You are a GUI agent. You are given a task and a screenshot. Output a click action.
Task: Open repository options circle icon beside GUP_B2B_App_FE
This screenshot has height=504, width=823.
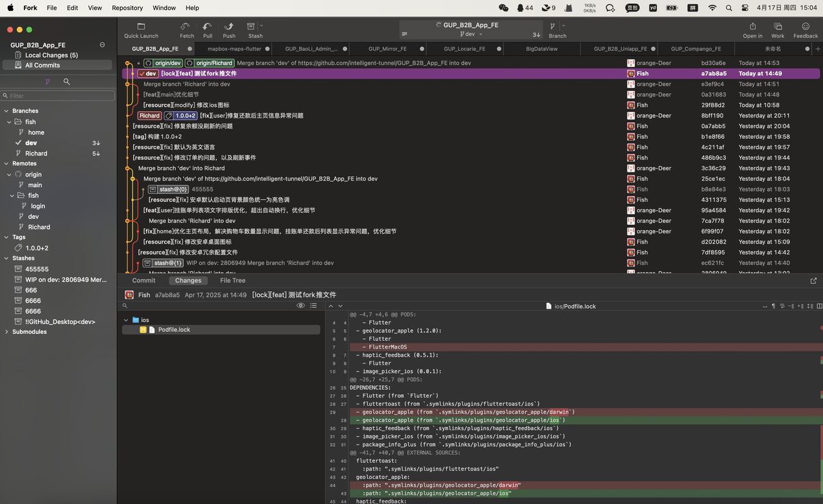click(x=102, y=45)
